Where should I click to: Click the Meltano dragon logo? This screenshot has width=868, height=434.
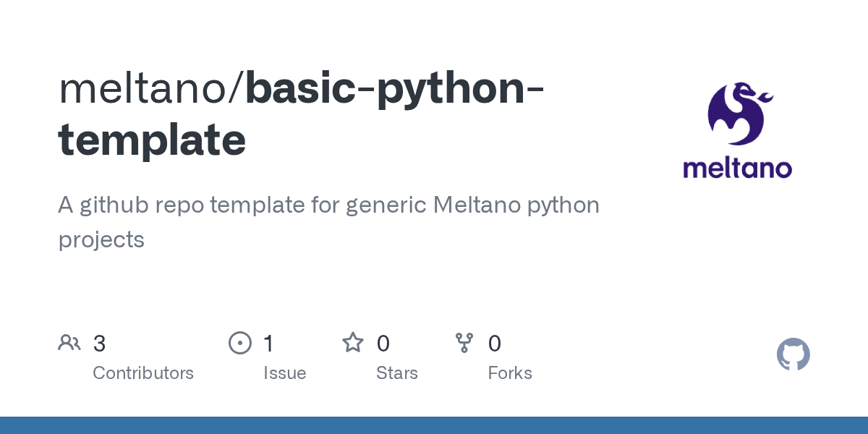[737, 114]
